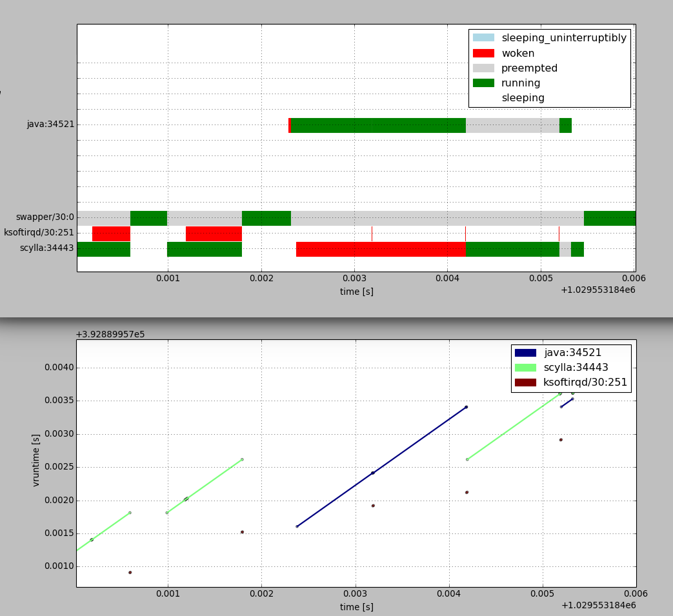Click the java:34521 row label on upper chart
Image resolution: width=673 pixels, height=616 pixels.
pyautogui.click(x=50, y=124)
